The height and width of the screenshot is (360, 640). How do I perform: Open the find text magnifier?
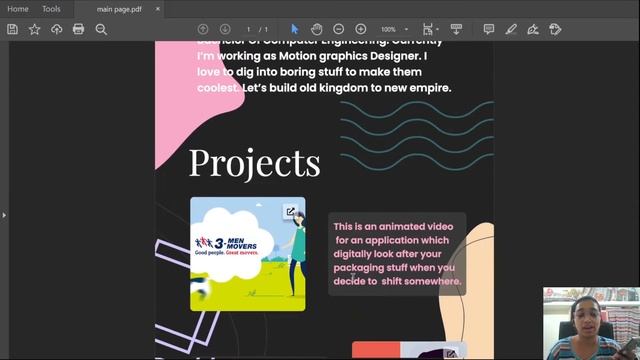pos(101,29)
